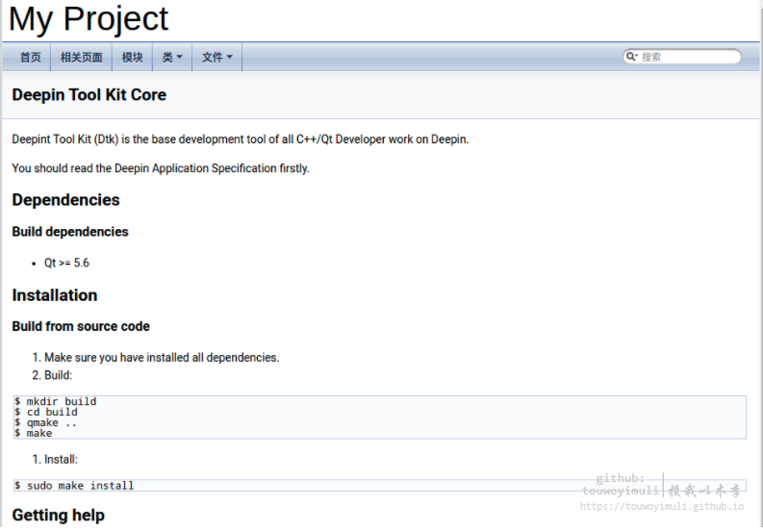Click the Getting help heading
The width and height of the screenshot is (763, 532).
[59, 515]
